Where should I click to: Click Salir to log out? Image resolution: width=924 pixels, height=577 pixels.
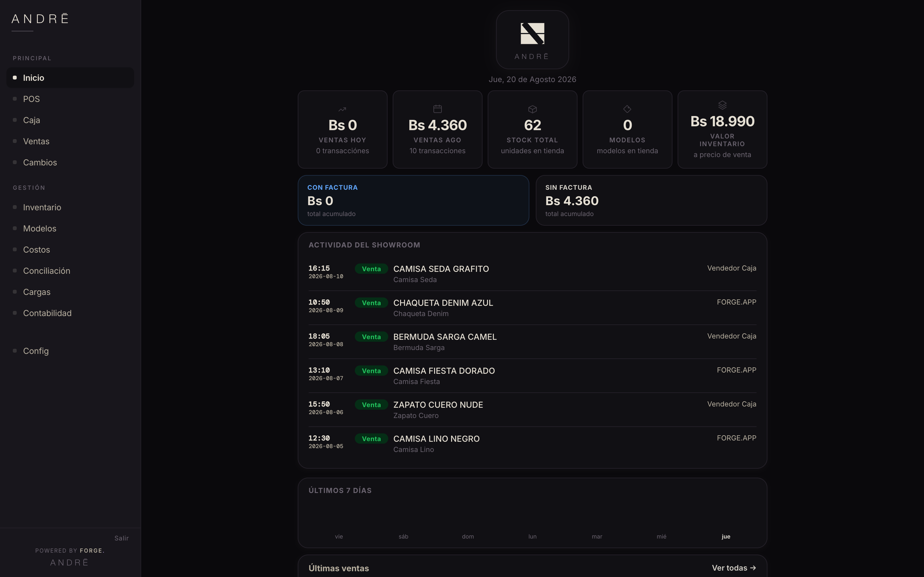coord(121,538)
